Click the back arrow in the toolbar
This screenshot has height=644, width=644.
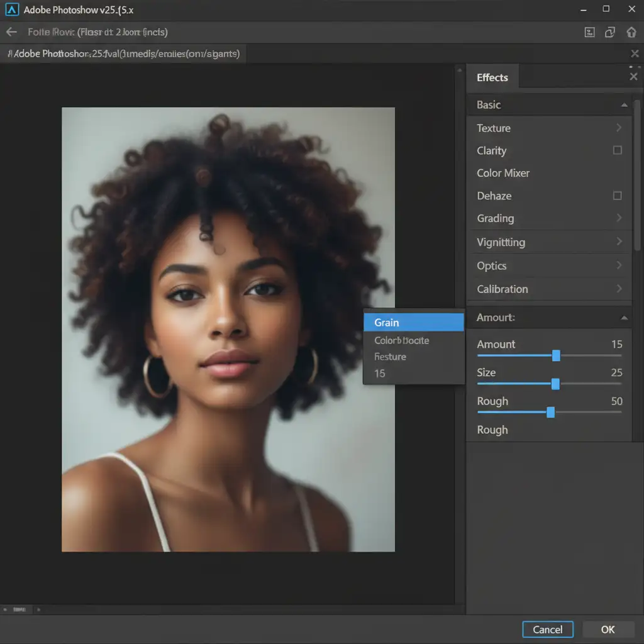tap(11, 32)
